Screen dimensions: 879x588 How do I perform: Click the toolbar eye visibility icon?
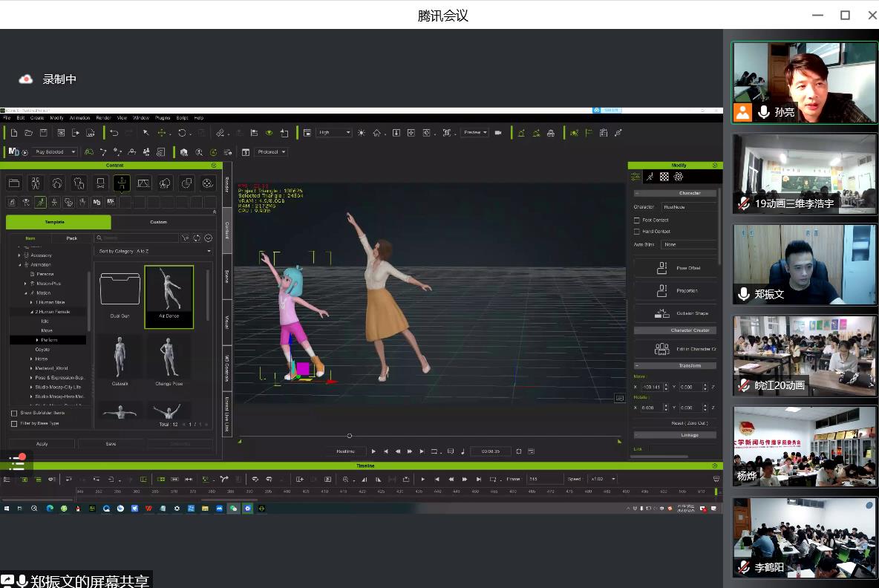[x=269, y=133]
